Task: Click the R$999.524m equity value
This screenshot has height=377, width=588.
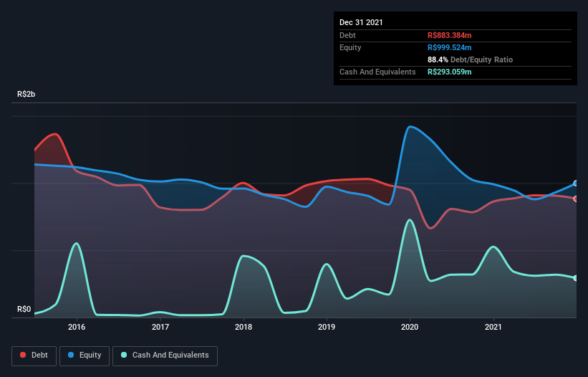Action: (x=449, y=47)
